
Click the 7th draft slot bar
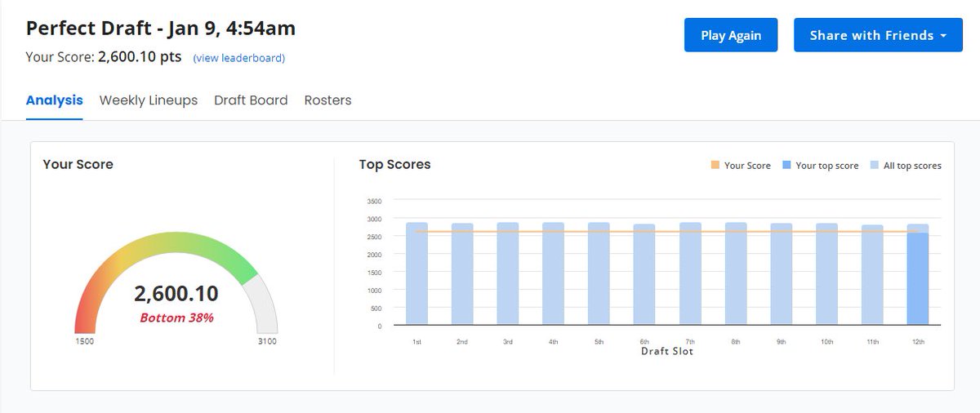point(690,273)
